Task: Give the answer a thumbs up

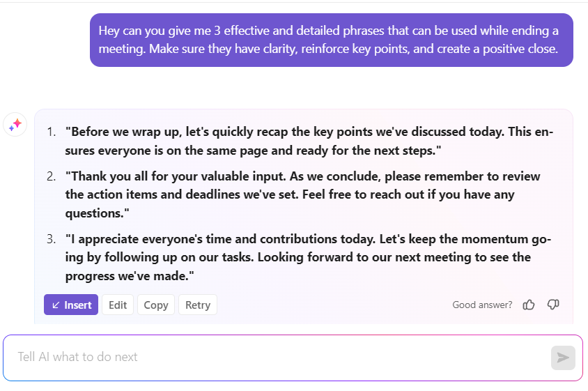Action: 529,305
